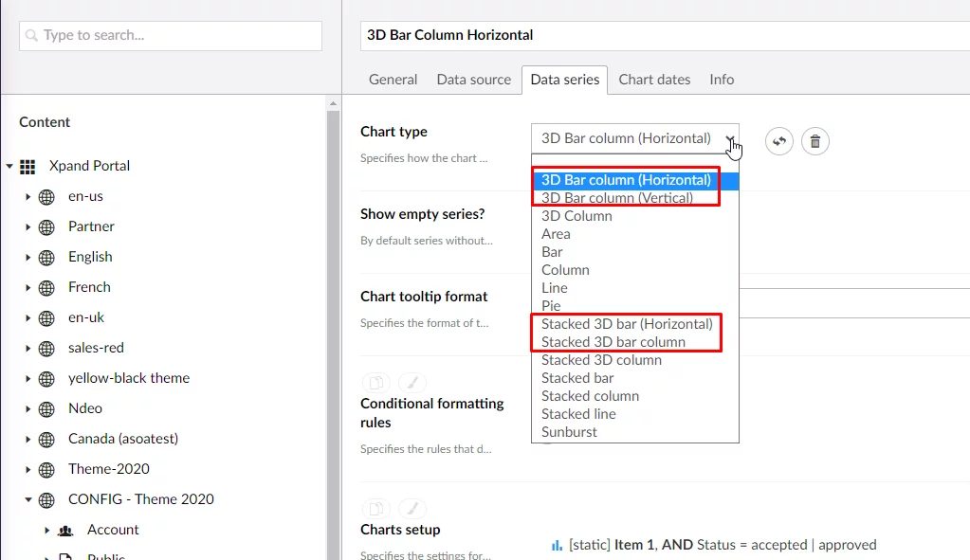Switch to the Data source tab

click(473, 80)
